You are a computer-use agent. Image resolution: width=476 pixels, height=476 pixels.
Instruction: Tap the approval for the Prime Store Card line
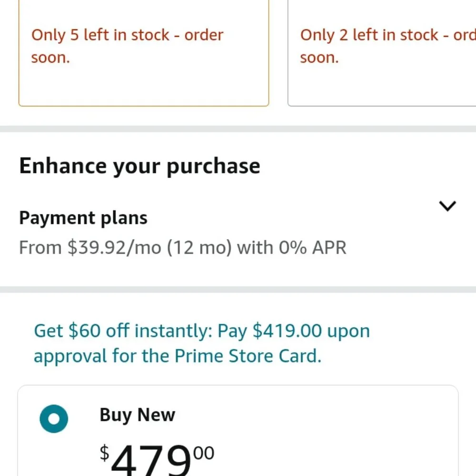(178, 356)
